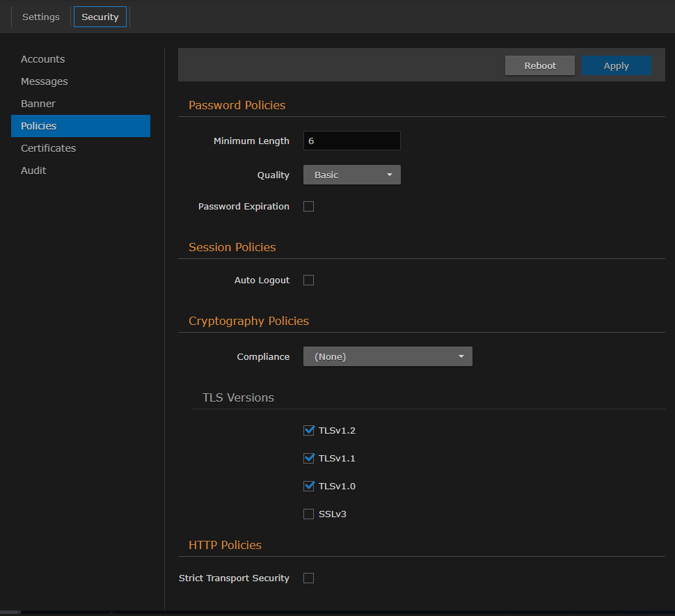Expand the Quality dropdown

(351, 175)
